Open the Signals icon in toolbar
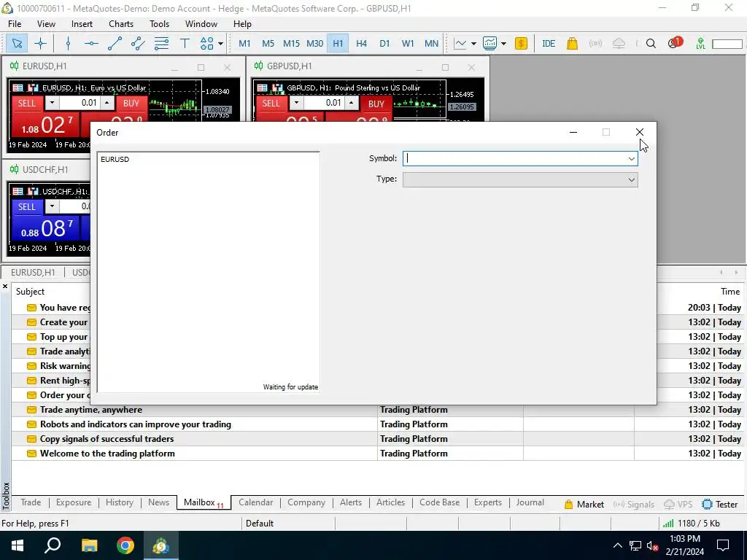Image resolution: width=747 pixels, height=560 pixels. point(595,43)
